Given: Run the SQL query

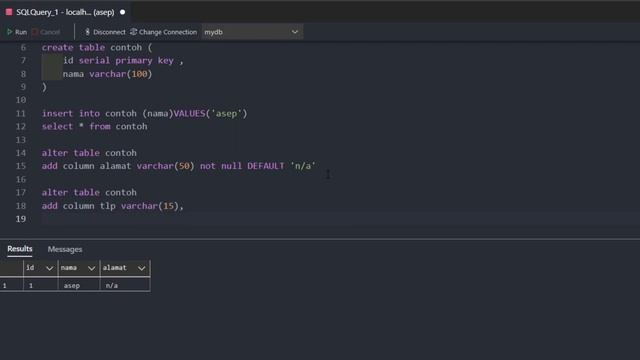Looking at the screenshot, I should (17, 32).
